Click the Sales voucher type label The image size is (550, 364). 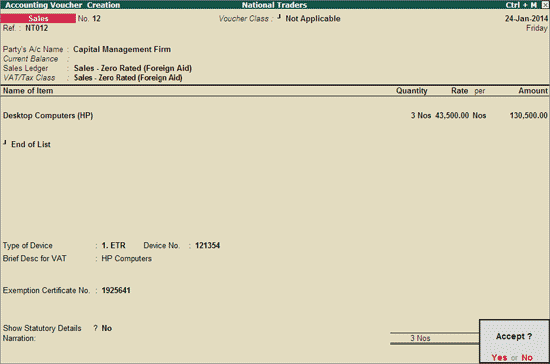[38, 18]
